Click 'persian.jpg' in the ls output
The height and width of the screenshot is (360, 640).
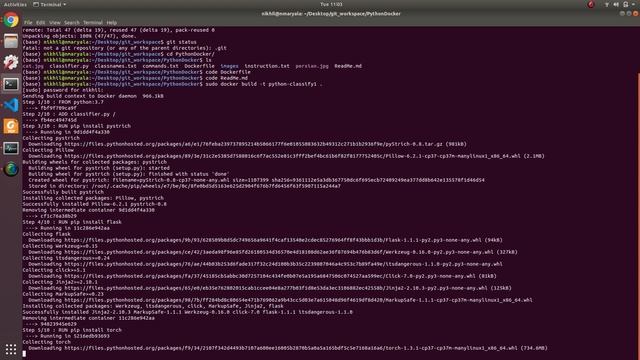[312, 66]
